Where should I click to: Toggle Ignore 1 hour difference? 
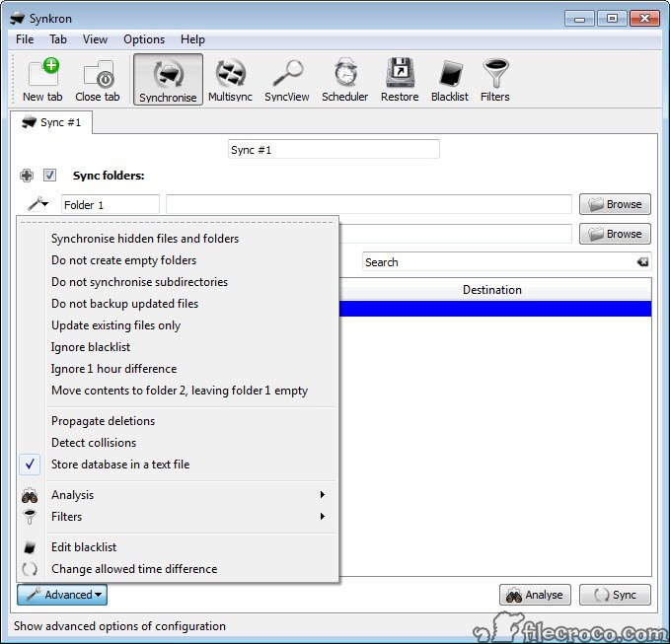click(x=178, y=369)
